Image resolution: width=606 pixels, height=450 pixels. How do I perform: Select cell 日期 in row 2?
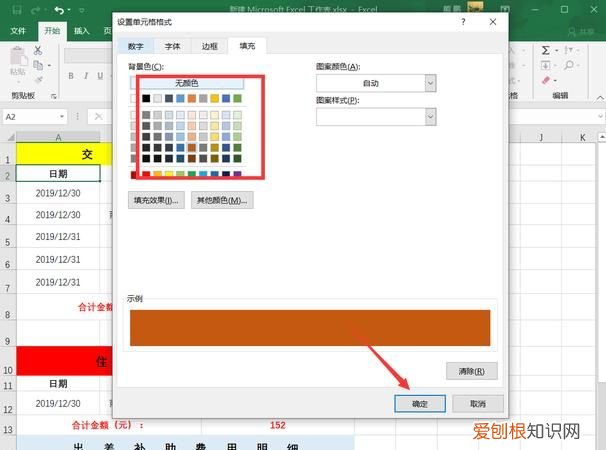click(x=58, y=174)
